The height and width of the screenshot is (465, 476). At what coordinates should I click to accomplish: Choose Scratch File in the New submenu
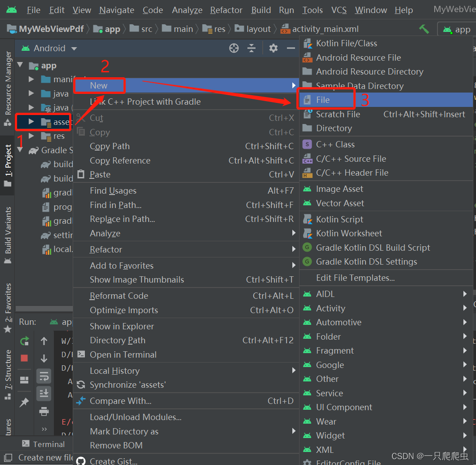(x=386, y=114)
